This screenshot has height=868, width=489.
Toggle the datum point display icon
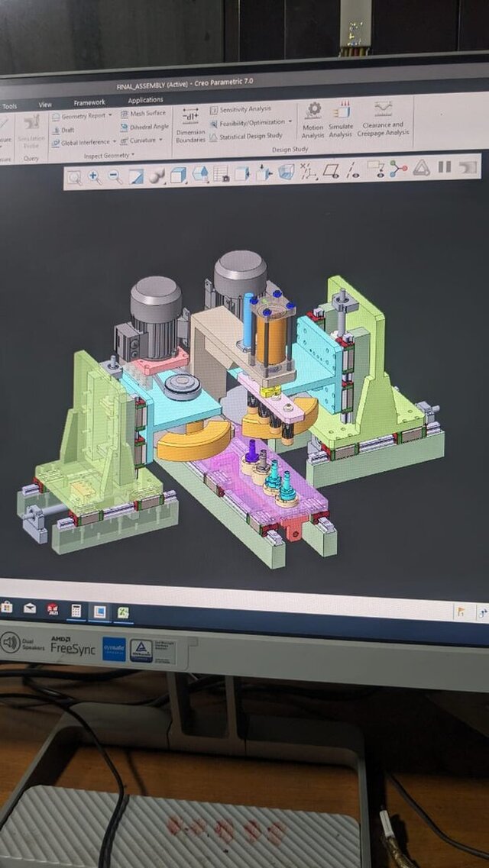pyautogui.click(x=308, y=171)
